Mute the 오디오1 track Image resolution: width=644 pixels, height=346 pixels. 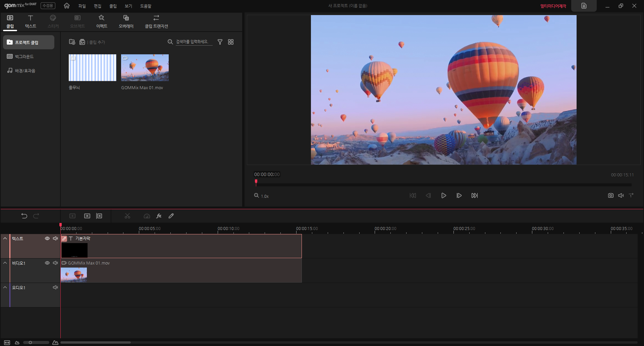pos(55,287)
